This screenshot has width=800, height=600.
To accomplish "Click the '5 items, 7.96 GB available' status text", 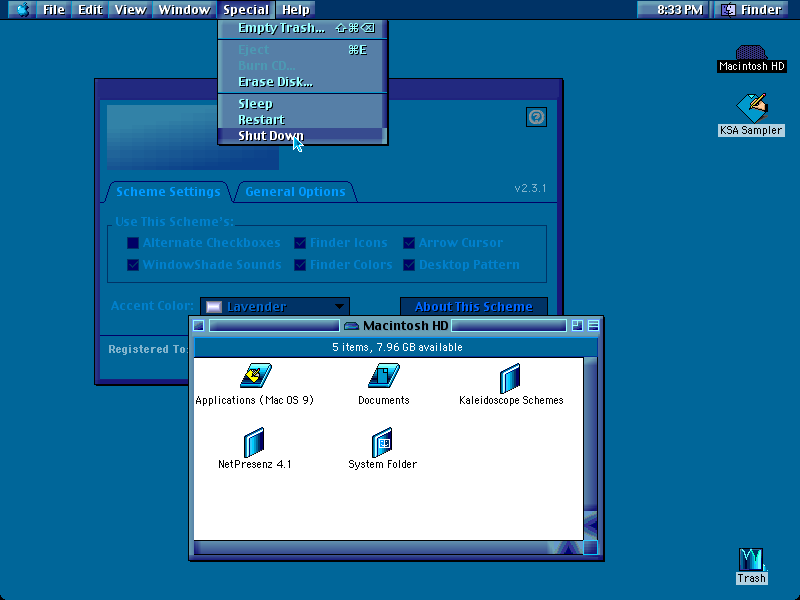I will (x=397, y=347).
